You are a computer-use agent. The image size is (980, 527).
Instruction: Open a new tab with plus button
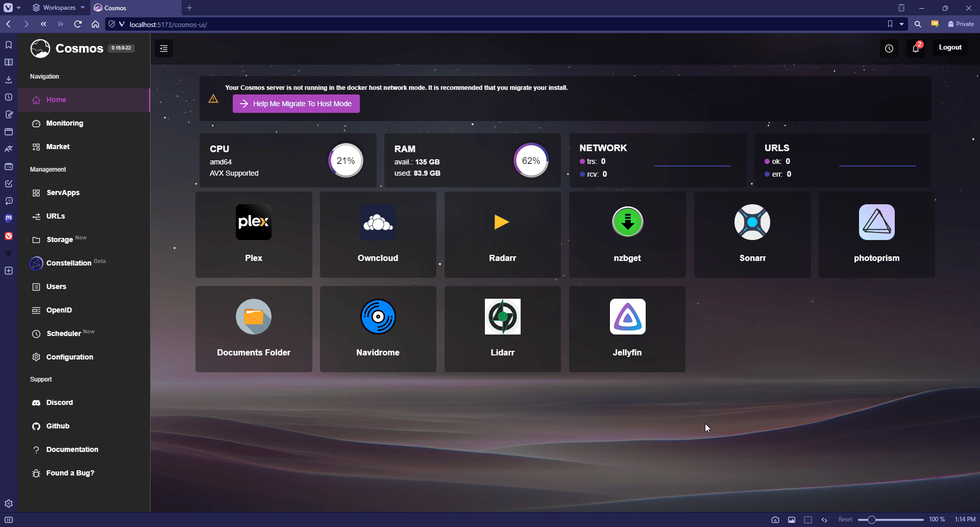point(189,8)
